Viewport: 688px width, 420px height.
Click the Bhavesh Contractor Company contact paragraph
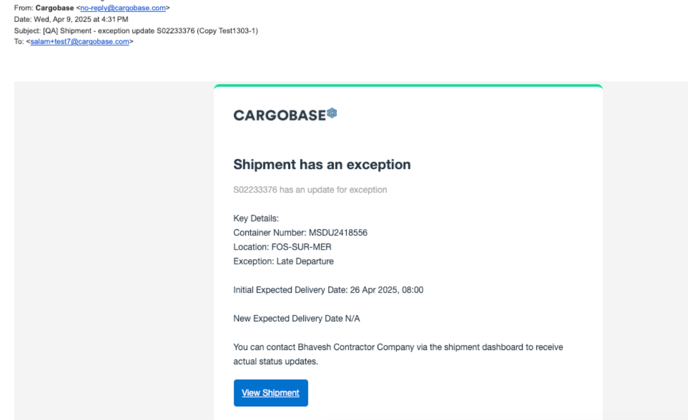(x=398, y=354)
